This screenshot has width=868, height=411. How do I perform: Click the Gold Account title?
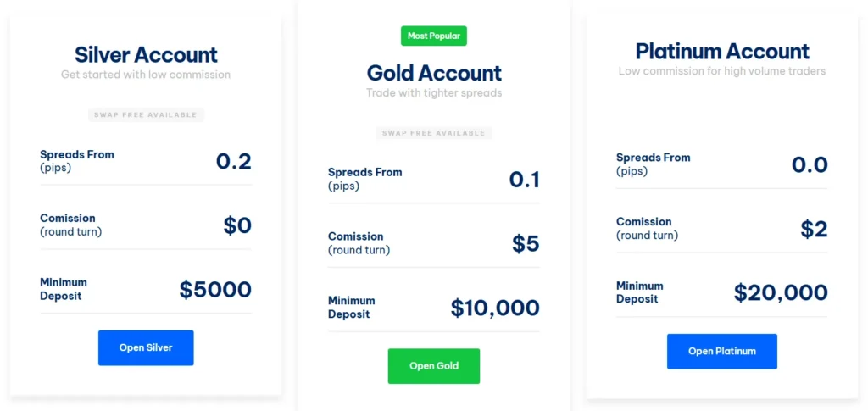(434, 73)
